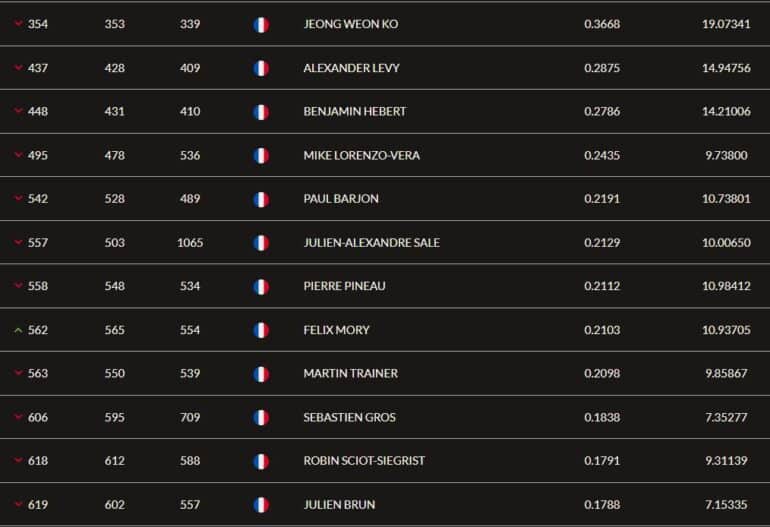The width and height of the screenshot is (770, 527).
Task: Click the down arrow beside rank 354
Action: pyautogui.click(x=18, y=24)
